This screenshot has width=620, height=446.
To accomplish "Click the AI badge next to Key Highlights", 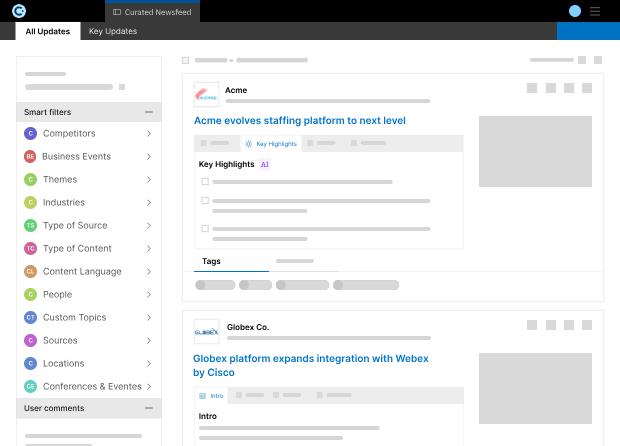I will coord(265,164).
